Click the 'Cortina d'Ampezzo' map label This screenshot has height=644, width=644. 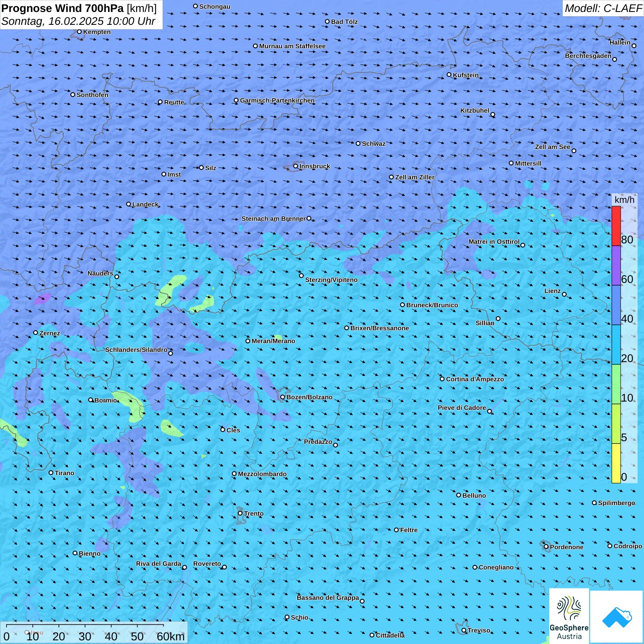click(x=475, y=379)
